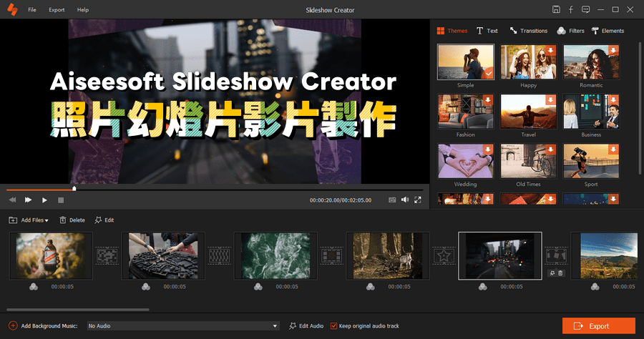Switch to the Transitions tab
The height and width of the screenshot is (339, 644).
[529, 31]
